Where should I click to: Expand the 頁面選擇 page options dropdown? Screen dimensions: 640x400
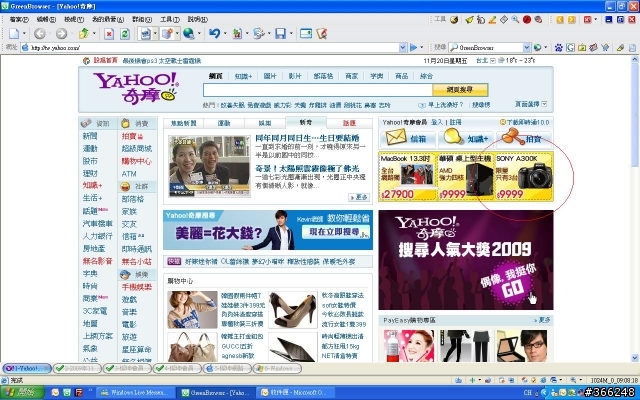click(544, 104)
